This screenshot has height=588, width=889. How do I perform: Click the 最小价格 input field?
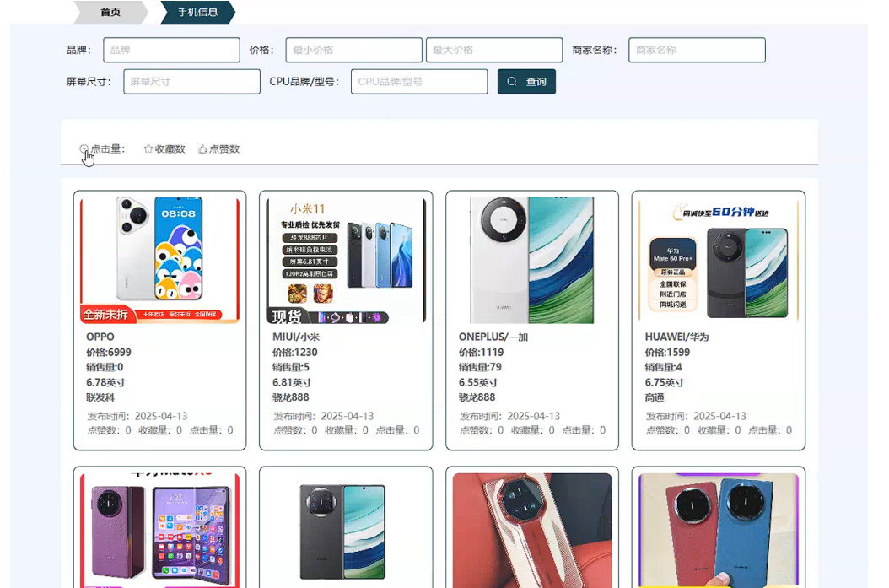pos(353,50)
